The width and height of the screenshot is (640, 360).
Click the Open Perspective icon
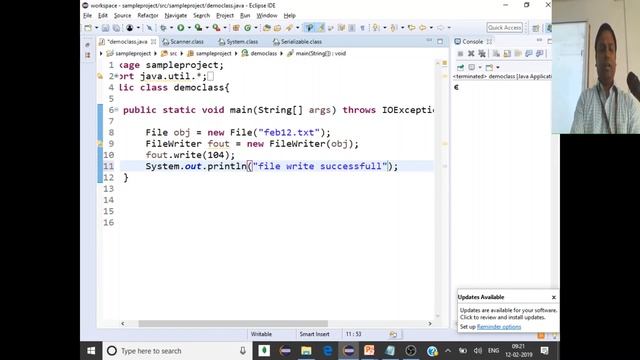click(536, 28)
